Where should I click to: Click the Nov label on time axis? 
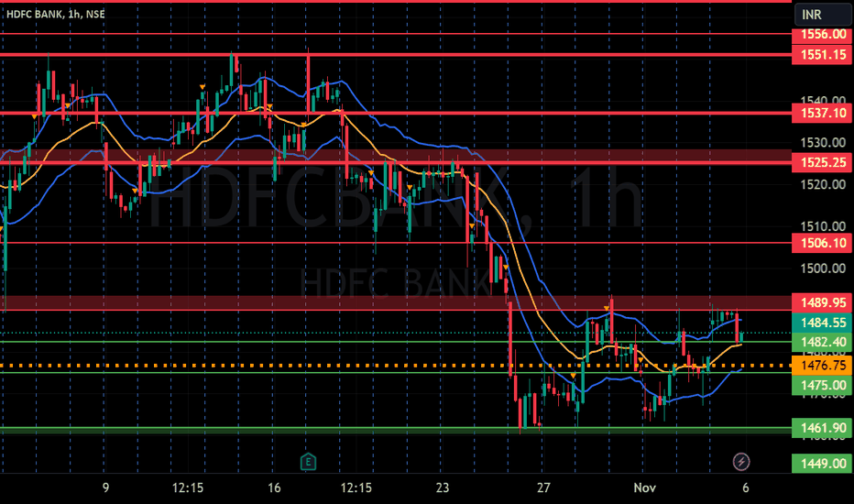(x=645, y=488)
